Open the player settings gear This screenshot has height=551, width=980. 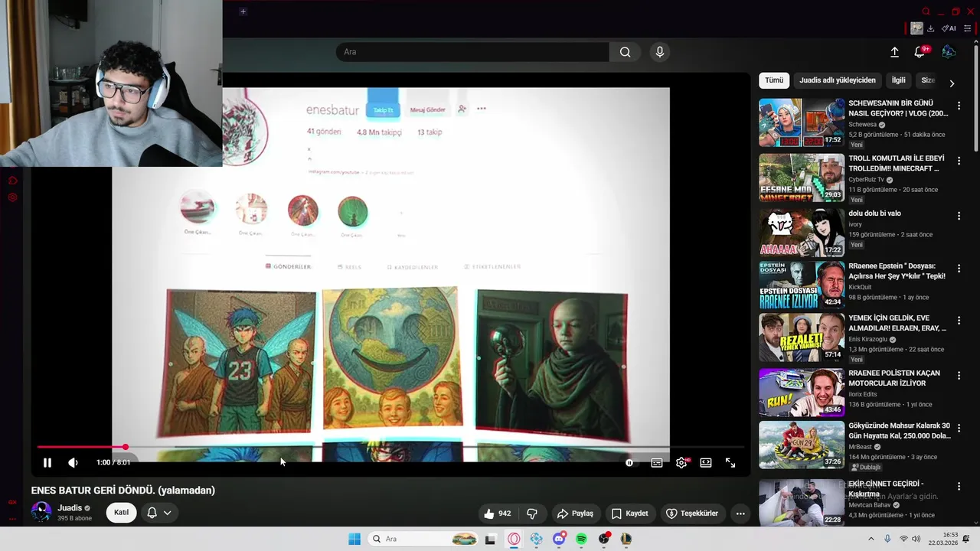[x=681, y=462]
